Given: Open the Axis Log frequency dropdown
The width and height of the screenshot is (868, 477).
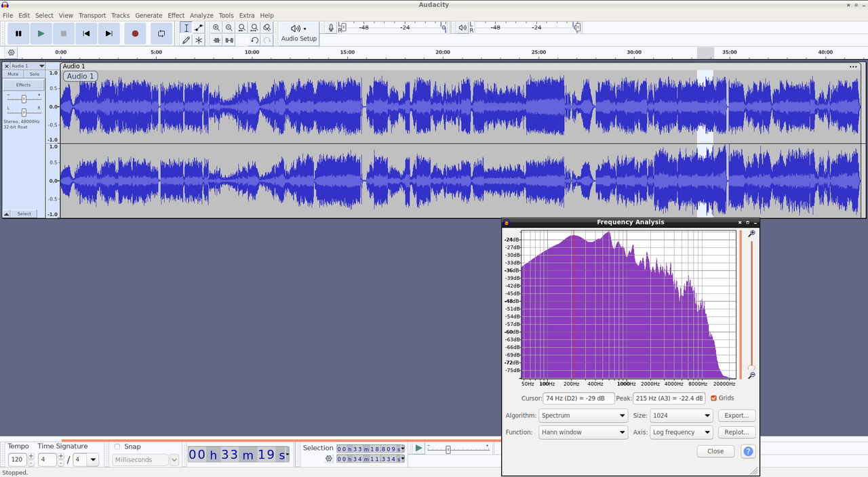Looking at the screenshot, I should click(x=681, y=432).
